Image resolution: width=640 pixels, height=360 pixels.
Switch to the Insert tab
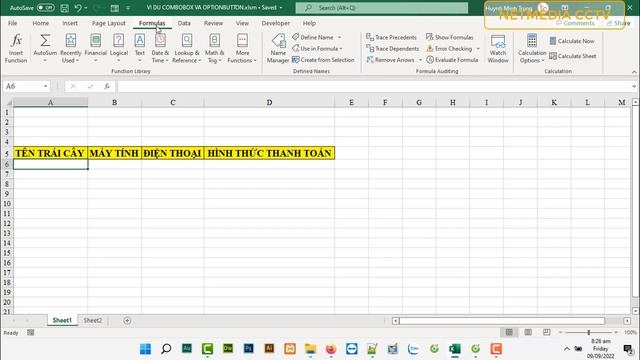[x=70, y=23]
